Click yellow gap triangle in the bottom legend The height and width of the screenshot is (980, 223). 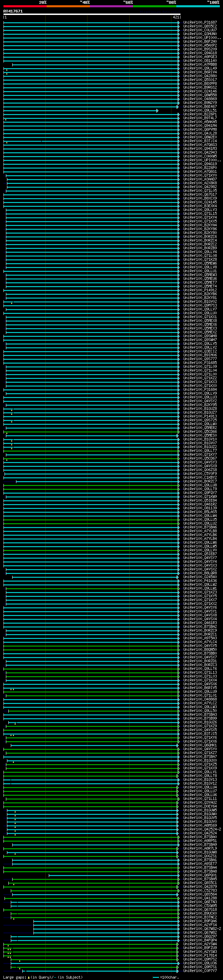(x=29, y=977)
